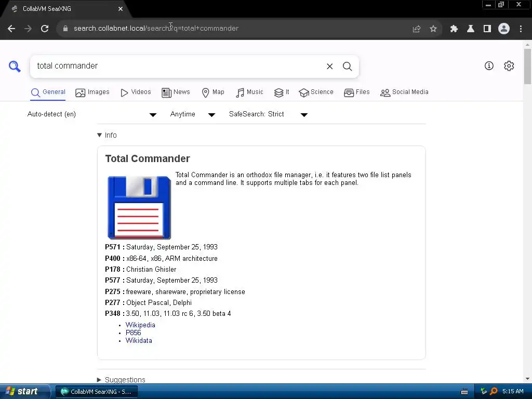Open the extensions puzzle icon

(x=454, y=29)
